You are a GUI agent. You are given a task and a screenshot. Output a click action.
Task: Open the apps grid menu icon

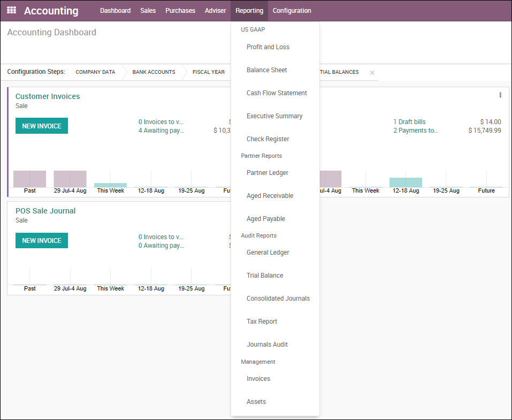click(x=11, y=10)
